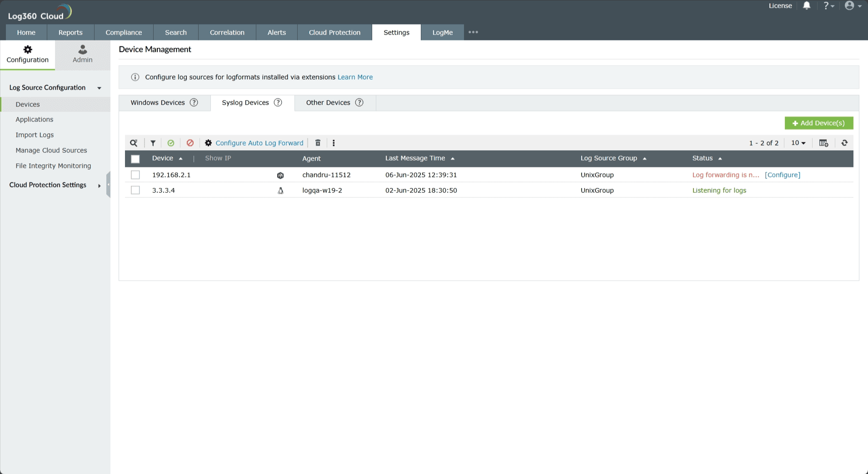
Task: Switch to the Search tab
Action: pyautogui.click(x=176, y=32)
